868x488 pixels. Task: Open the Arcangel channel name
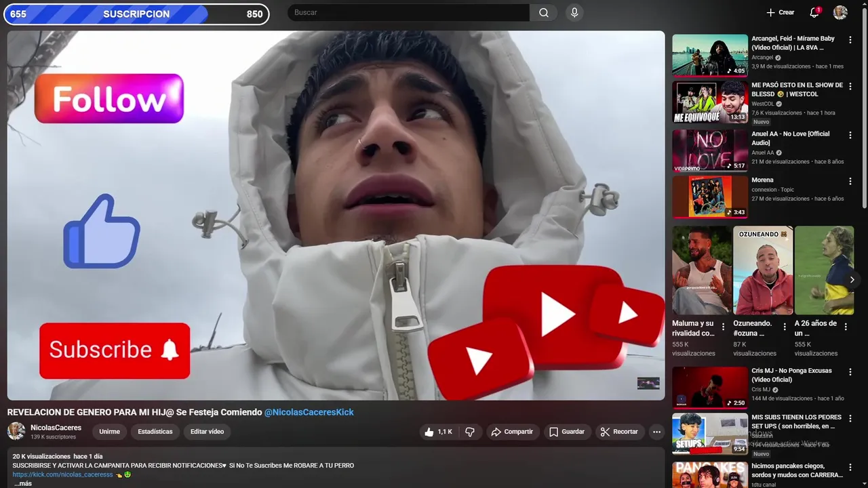point(762,58)
